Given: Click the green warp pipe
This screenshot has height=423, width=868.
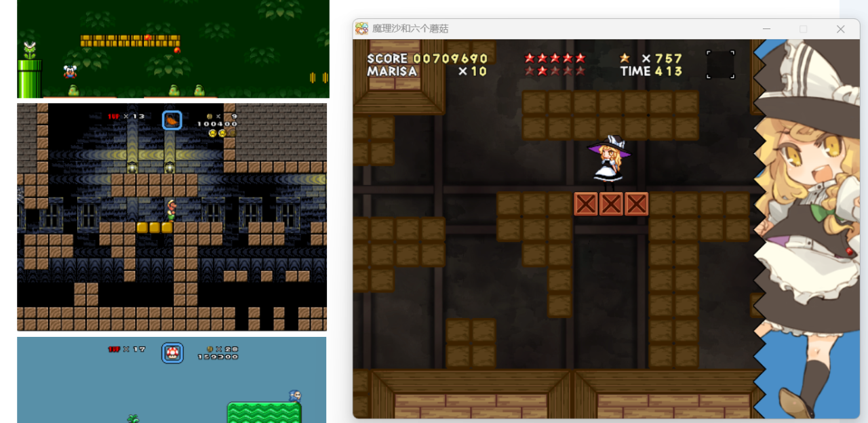Looking at the screenshot, I should [29, 79].
